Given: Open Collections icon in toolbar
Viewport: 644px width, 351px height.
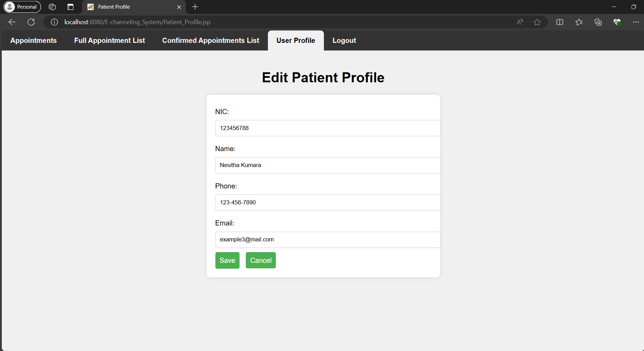Looking at the screenshot, I should pyautogui.click(x=598, y=22).
